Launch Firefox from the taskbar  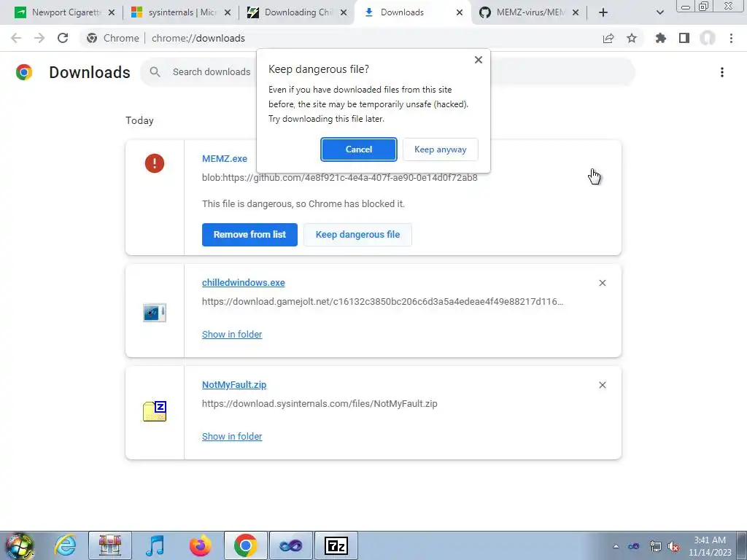(x=200, y=545)
